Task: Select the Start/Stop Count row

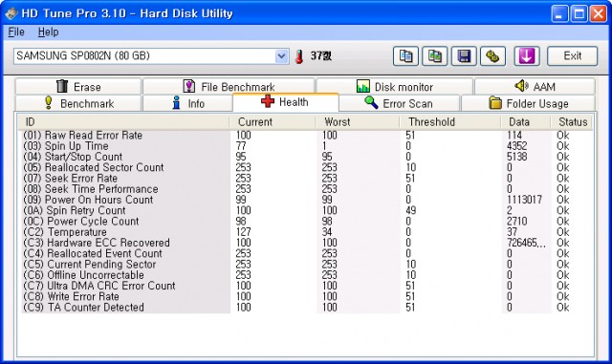Action: pos(306,157)
